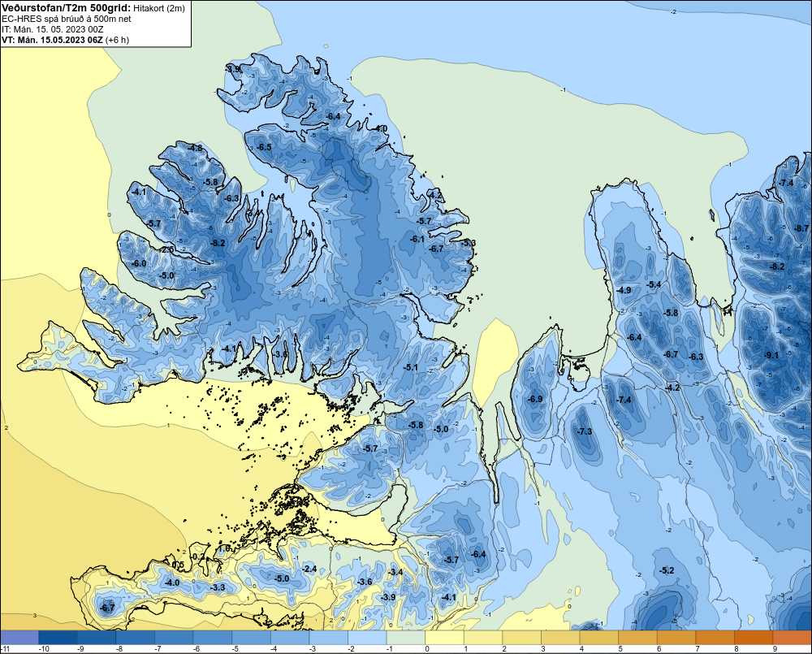
Task: Select legend swatch between -4 and -3
Action: pos(290,638)
